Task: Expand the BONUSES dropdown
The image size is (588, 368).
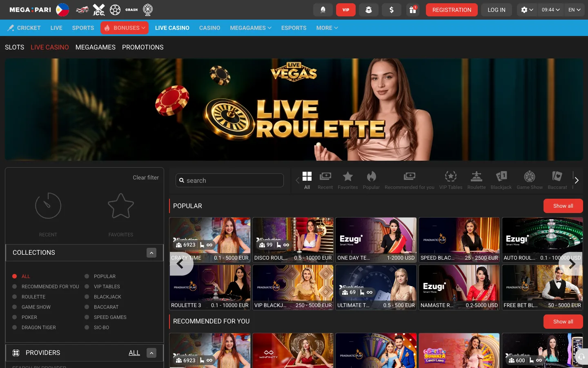Action: (125, 28)
